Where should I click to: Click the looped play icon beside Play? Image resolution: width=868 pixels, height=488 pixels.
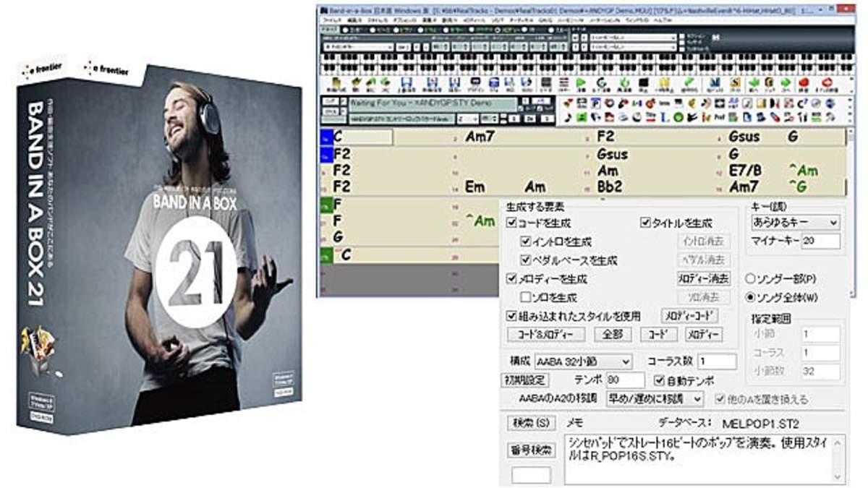(600, 82)
